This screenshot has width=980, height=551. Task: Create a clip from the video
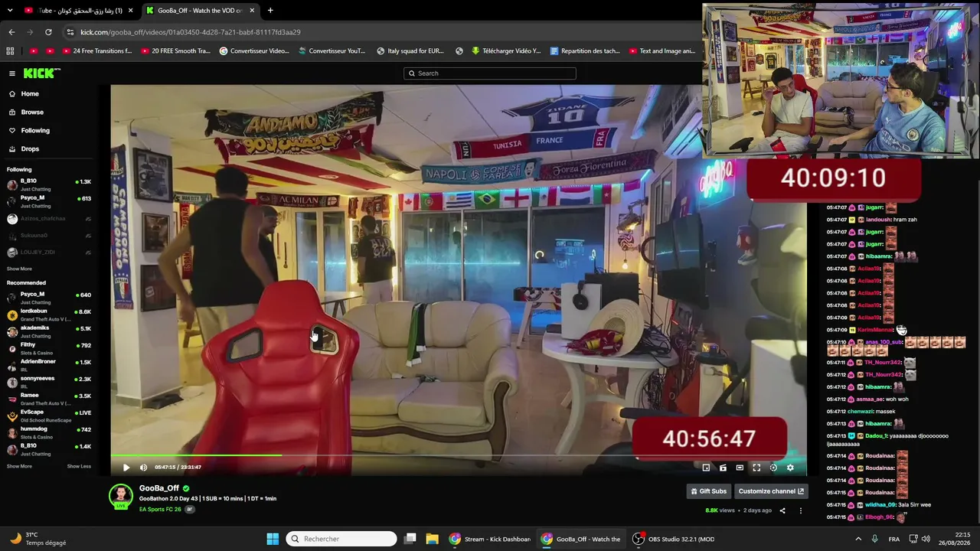click(723, 468)
